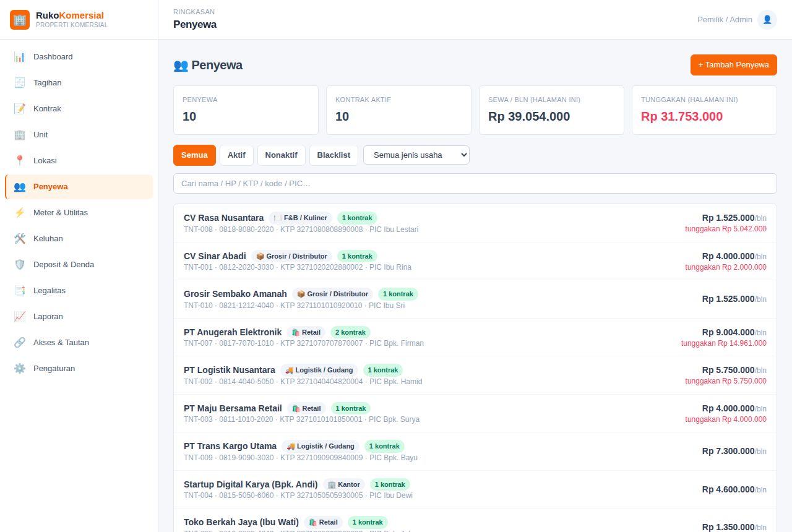Viewport: 792px width, 532px height.
Task: Click the Rp 7.300.000/bln amount
Action: (734, 452)
